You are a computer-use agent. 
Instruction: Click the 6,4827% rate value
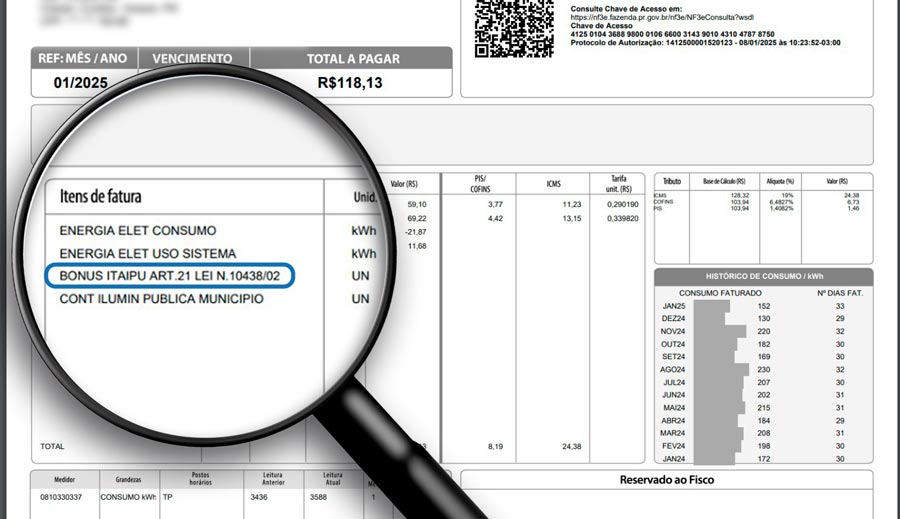pos(782,202)
